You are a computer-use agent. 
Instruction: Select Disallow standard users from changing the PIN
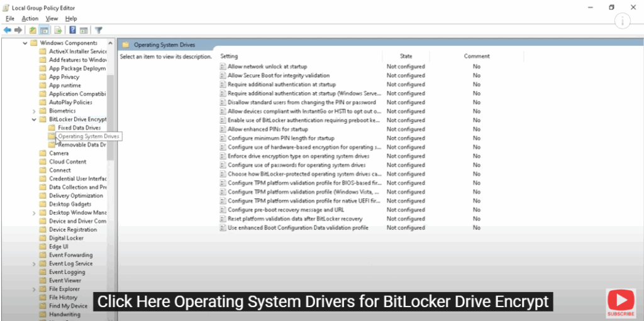[302, 102]
